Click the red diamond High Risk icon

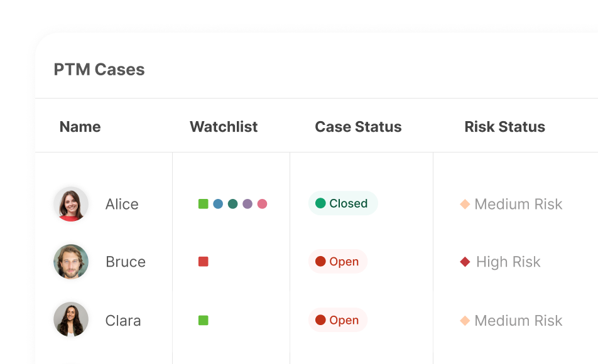(x=465, y=262)
